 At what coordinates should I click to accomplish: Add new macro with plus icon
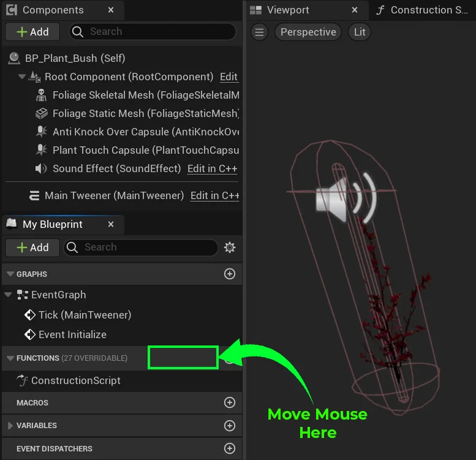230,402
